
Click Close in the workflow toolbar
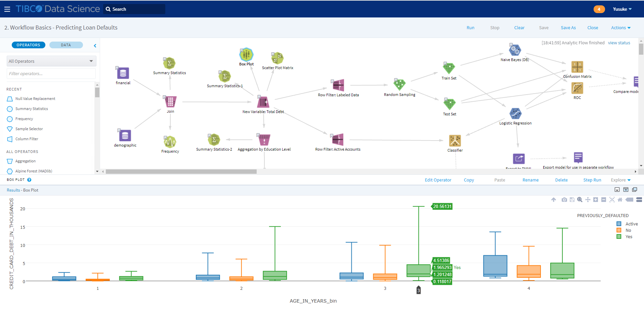click(593, 28)
